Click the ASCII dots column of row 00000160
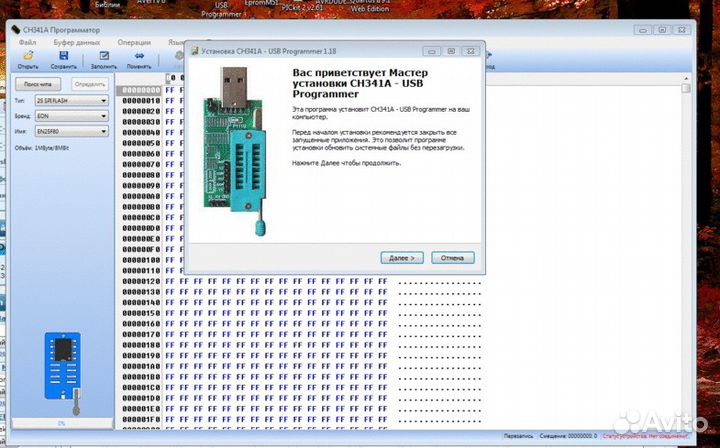The width and height of the screenshot is (720, 448). pos(439,324)
